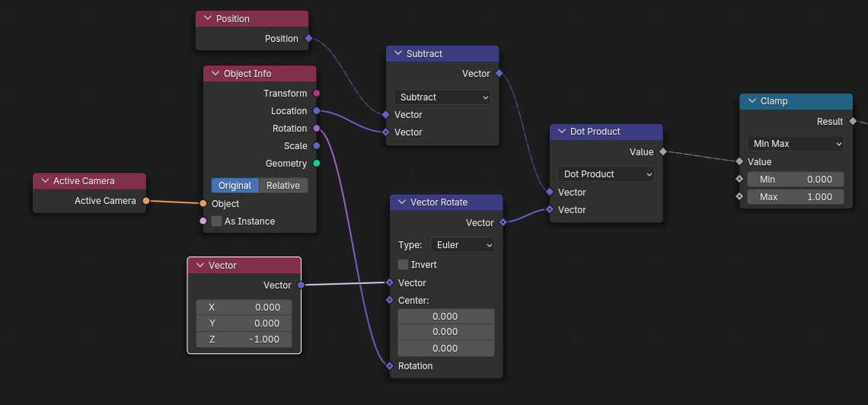
Task: Click the Object Info Transform socket
Action: pos(316,94)
